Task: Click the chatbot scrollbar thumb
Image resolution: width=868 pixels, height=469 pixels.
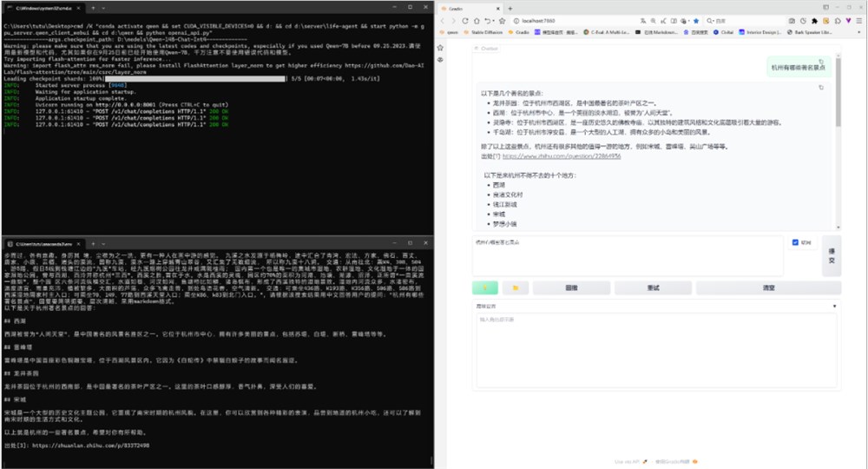Action: point(838,92)
